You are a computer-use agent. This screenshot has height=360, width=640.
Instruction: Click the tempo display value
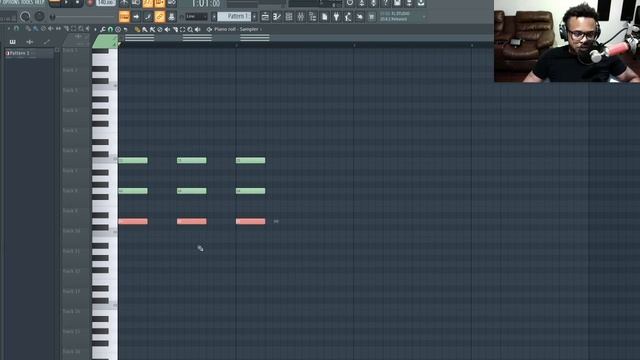pos(105,3)
